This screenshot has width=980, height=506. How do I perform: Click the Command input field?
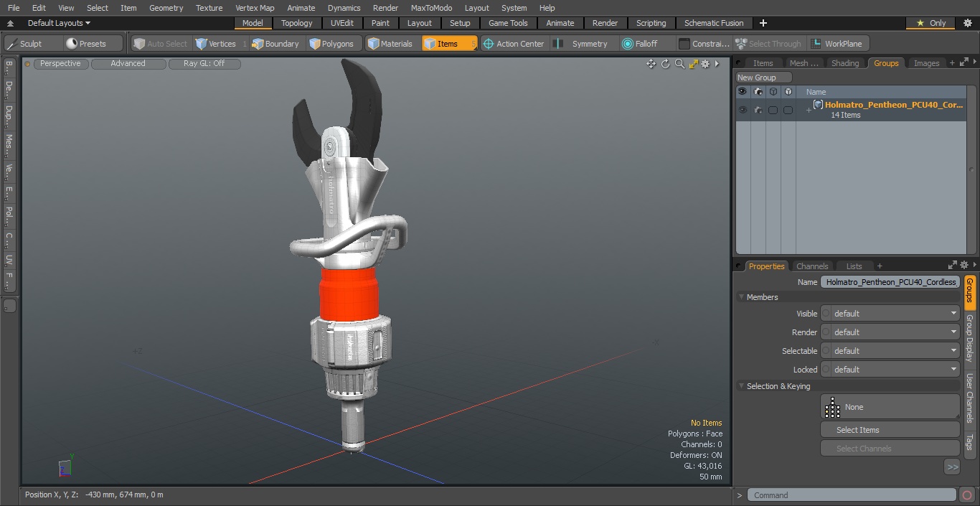pos(851,495)
